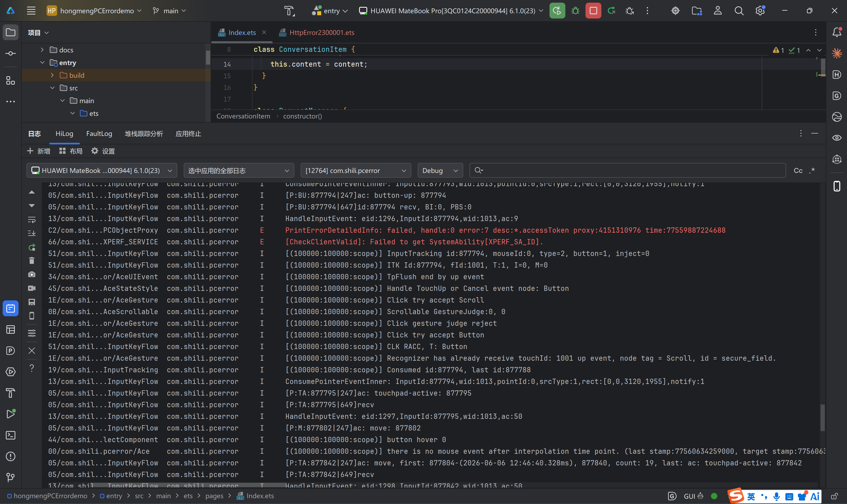This screenshot has width=847, height=504.
Task: Open the log scope filter dropdown
Action: pyautogui.click(x=238, y=171)
